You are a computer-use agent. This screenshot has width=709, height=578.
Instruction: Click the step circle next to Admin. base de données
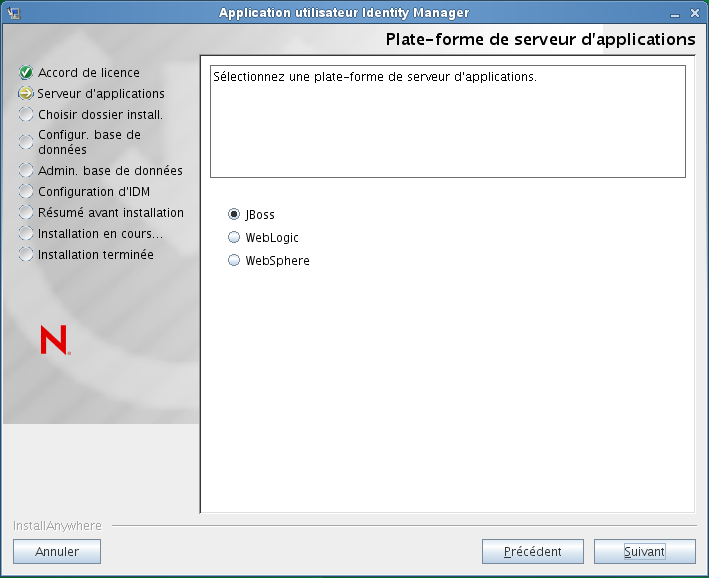[26, 170]
